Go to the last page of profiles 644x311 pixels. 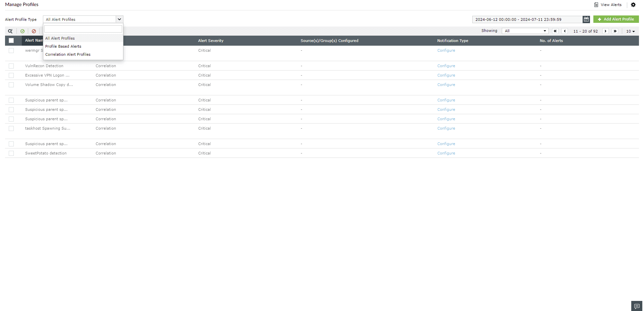coord(615,31)
